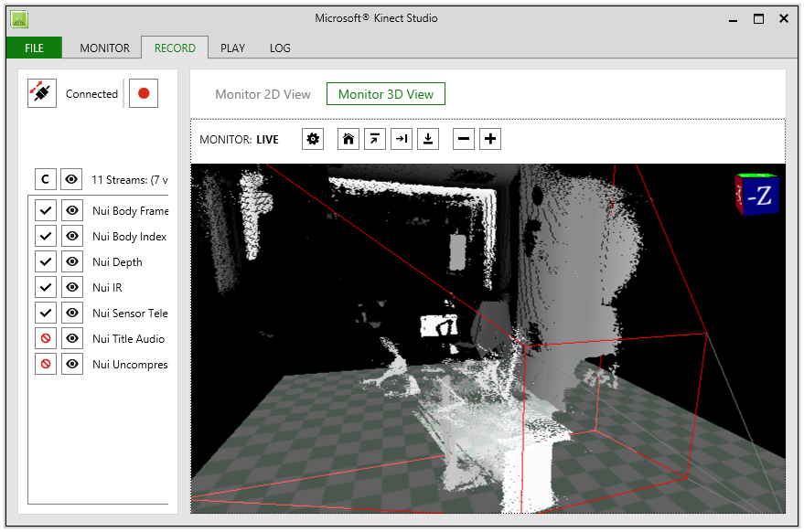This screenshot has height=532, width=804.
Task: Uncheck the Nui IR stream checkbox
Action: tap(46, 288)
